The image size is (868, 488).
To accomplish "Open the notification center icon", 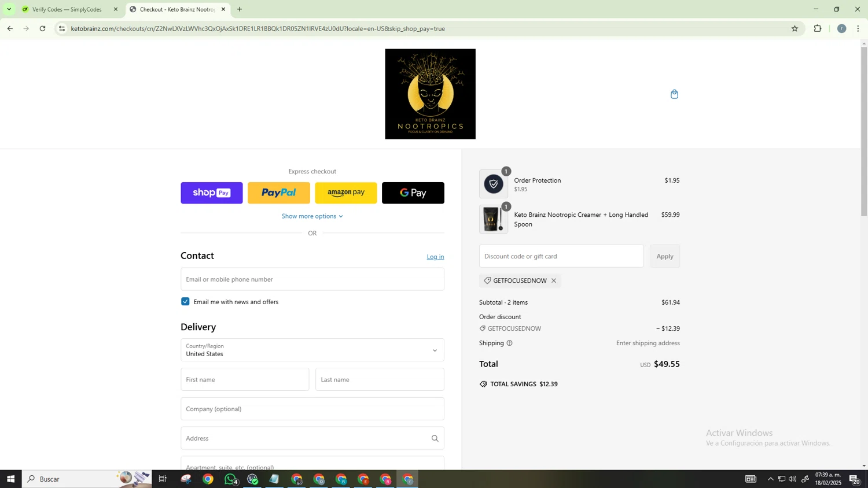I will 854,479.
